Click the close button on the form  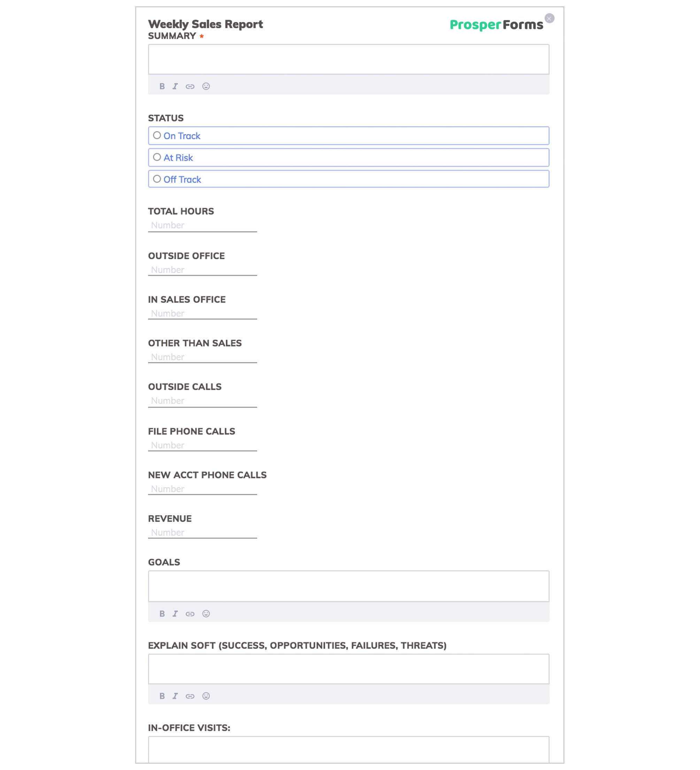click(x=549, y=17)
